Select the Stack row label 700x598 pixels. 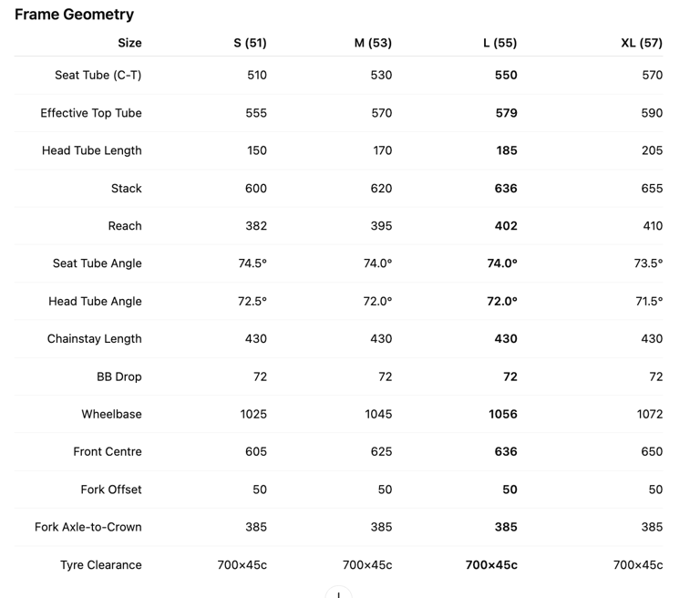click(127, 189)
